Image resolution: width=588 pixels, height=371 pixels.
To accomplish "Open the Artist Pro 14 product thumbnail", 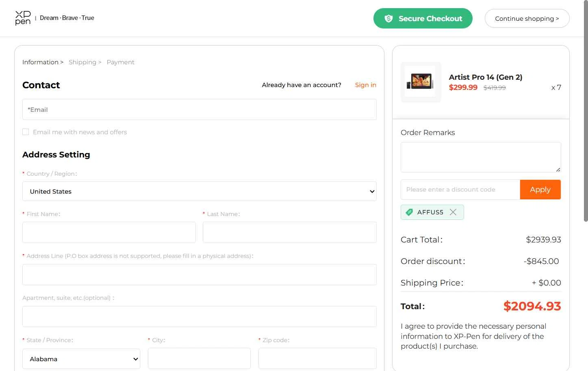I will pos(421,82).
